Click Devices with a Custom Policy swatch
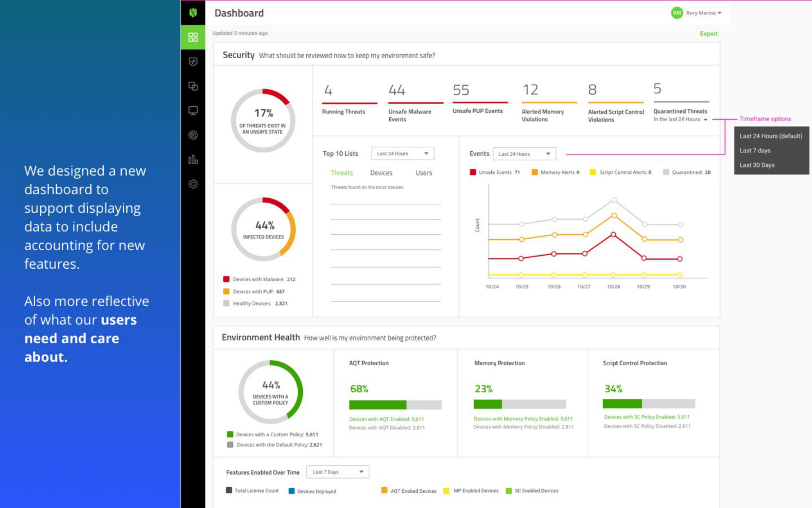812x508 pixels. point(230,434)
